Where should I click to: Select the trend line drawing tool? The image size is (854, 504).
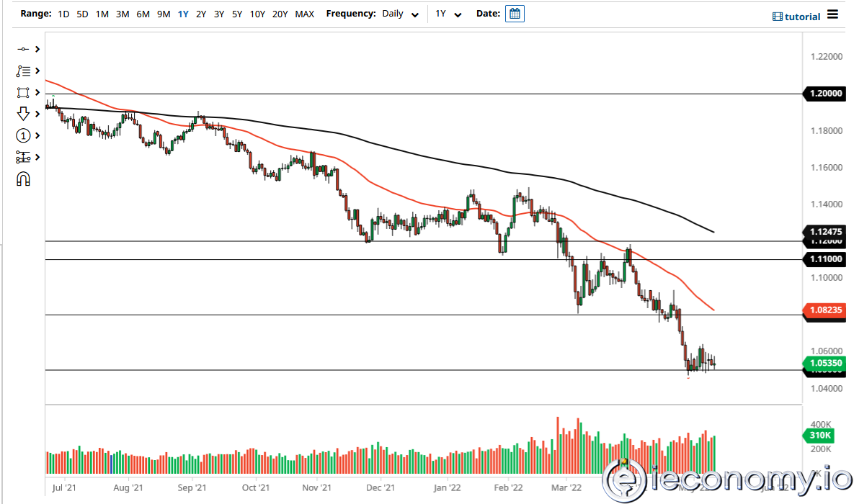24,71
